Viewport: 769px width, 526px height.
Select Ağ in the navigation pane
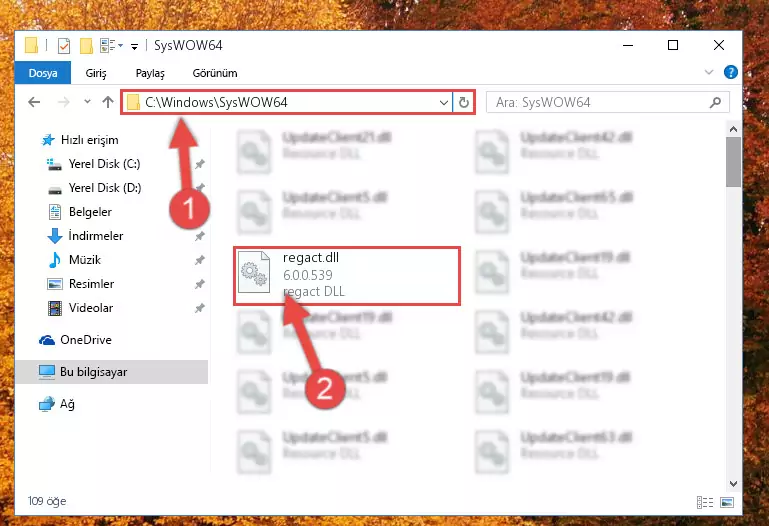[x=67, y=404]
